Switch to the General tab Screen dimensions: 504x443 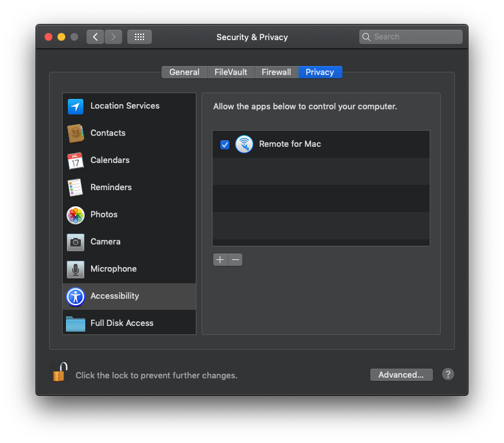coord(184,72)
